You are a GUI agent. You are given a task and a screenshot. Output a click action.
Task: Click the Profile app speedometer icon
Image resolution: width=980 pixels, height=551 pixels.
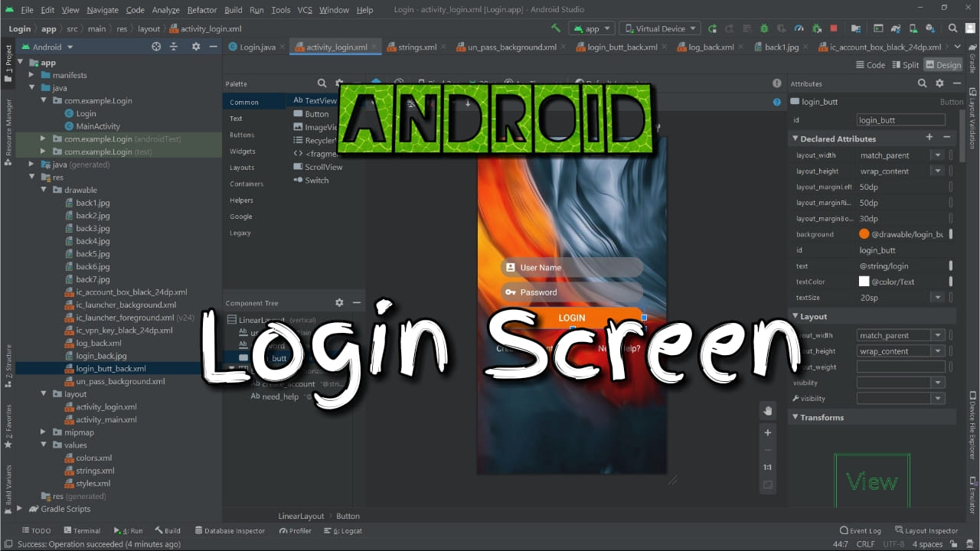click(x=799, y=28)
